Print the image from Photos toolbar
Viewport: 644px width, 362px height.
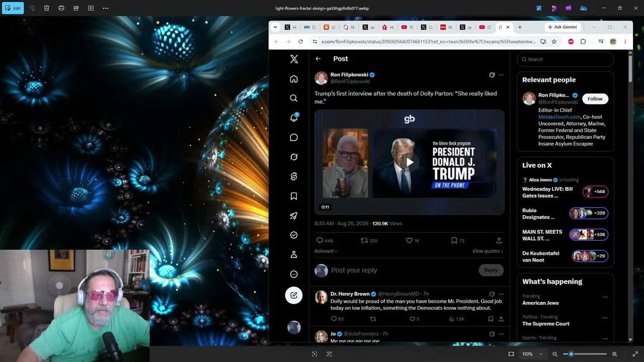(61, 8)
